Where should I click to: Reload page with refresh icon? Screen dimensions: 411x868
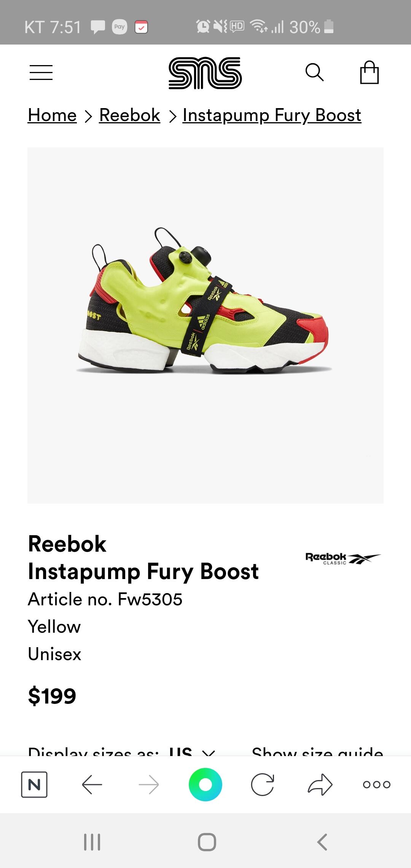263,785
